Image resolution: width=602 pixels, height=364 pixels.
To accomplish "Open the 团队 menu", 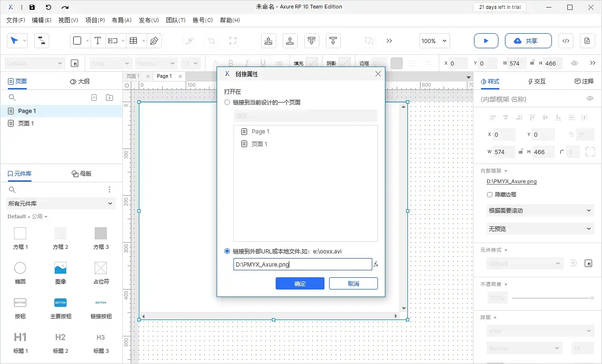I will point(176,20).
